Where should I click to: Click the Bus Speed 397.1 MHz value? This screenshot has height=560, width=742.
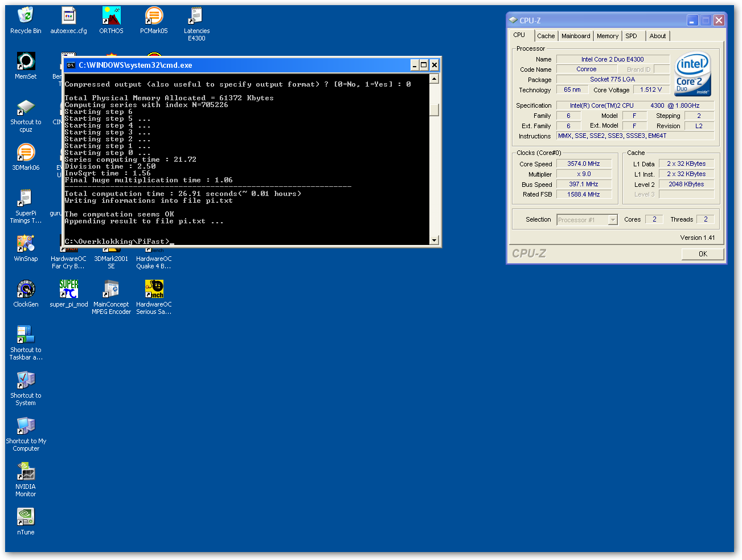pos(584,184)
